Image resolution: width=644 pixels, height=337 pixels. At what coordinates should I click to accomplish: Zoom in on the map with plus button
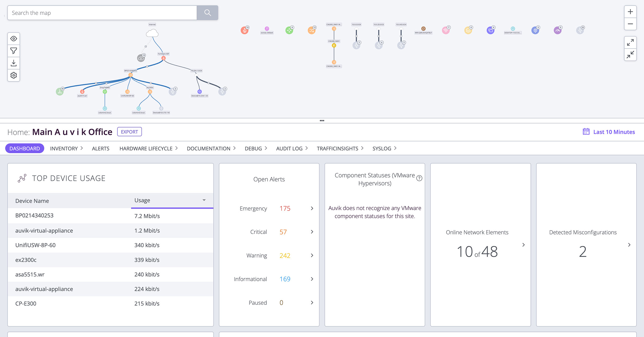tap(630, 12)
